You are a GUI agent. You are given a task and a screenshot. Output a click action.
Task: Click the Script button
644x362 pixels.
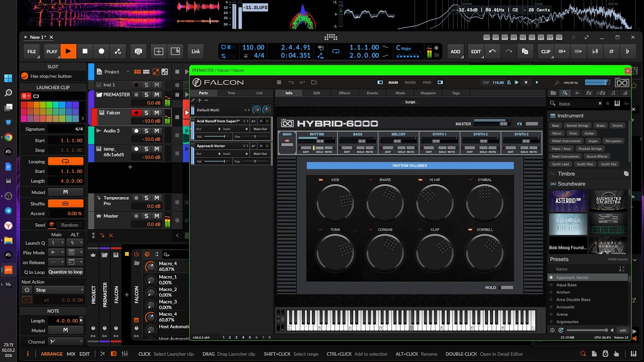point(410,102)
